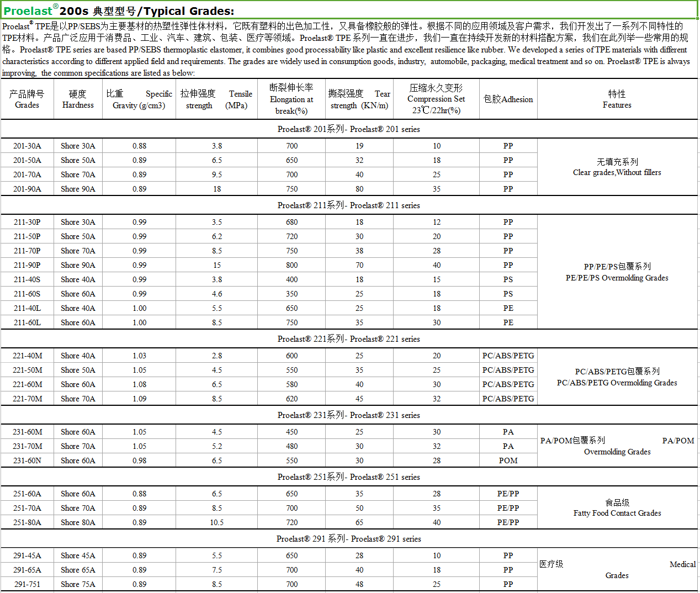Select the 'Proelast 201 series' section row
Image resolution: width=700 pixels, height=593 pixels.
349,129
